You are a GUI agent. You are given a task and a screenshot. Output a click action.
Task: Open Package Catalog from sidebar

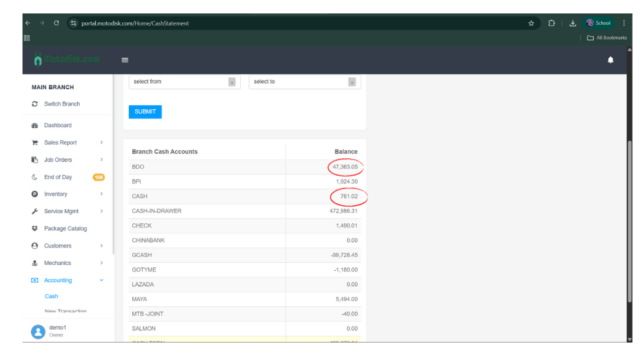point(65,229)
